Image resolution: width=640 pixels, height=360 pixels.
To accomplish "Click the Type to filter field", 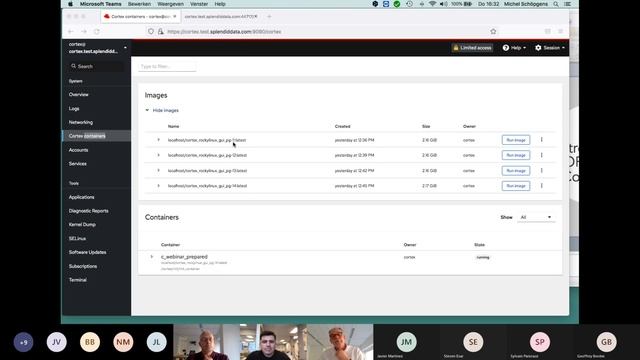I will 167,66.
